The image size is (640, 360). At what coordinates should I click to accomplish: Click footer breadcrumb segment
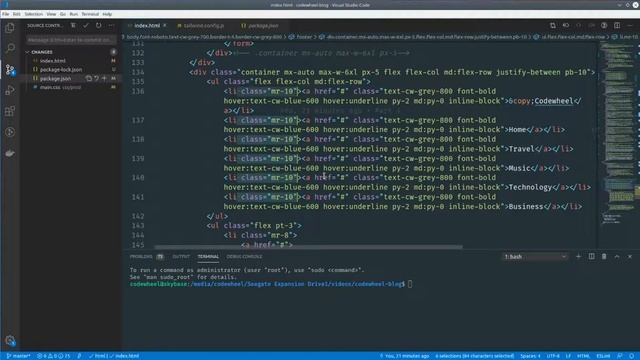click(x=300, y=37)
